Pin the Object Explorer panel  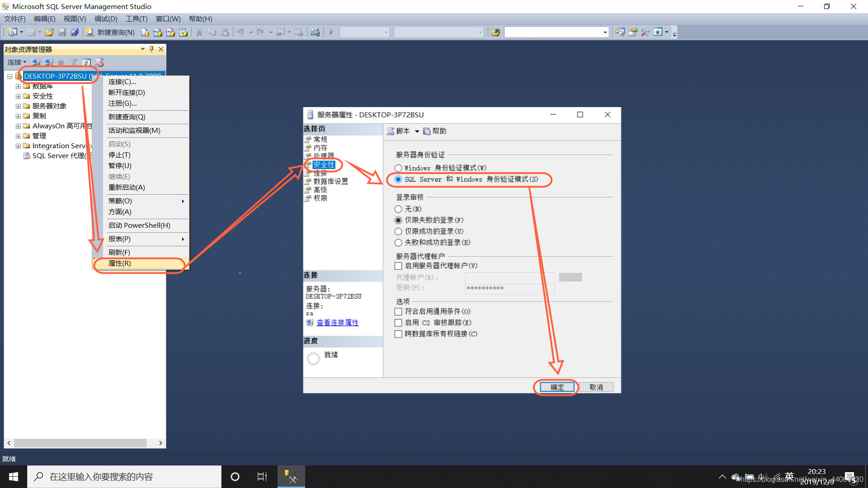151,49
